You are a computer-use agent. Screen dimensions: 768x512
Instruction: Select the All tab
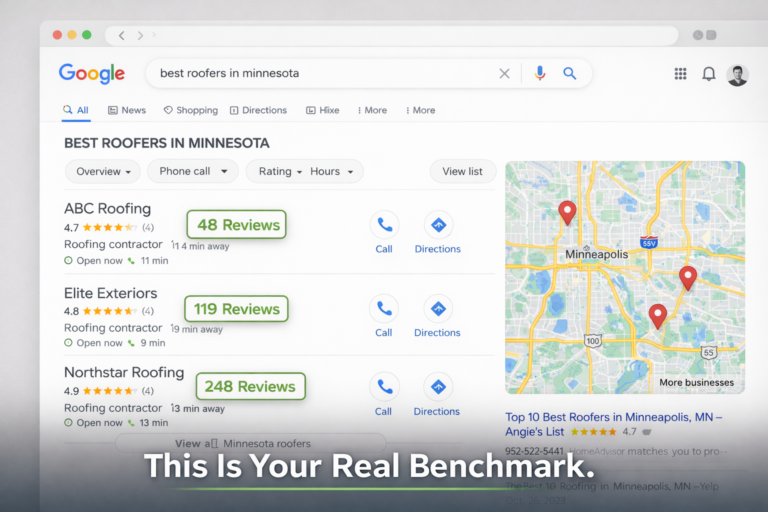(76, 110)
